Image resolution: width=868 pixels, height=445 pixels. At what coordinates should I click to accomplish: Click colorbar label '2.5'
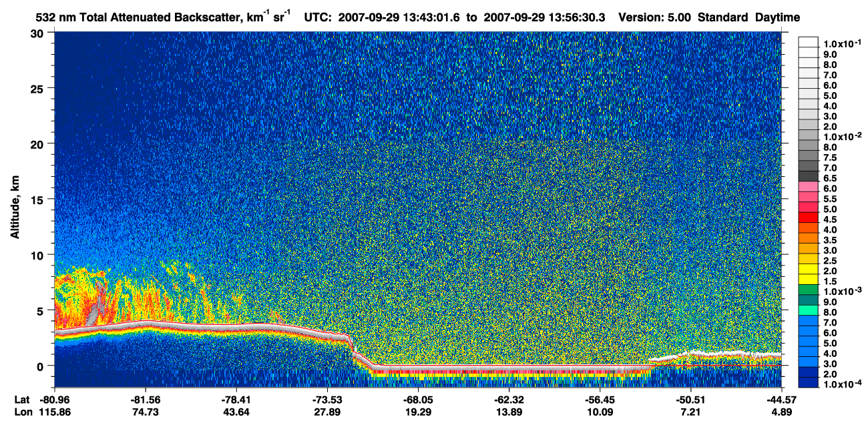(x=831, y=261)
